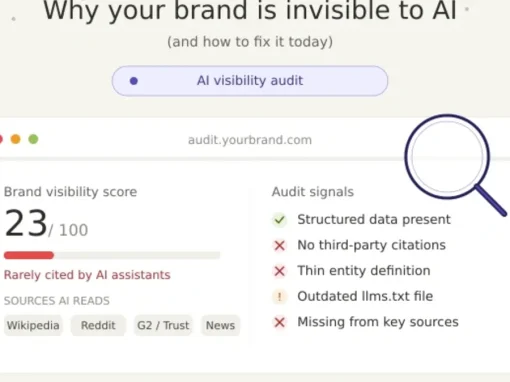Click the orange window minimize dot
510x382 pixels.
(16, 139)
